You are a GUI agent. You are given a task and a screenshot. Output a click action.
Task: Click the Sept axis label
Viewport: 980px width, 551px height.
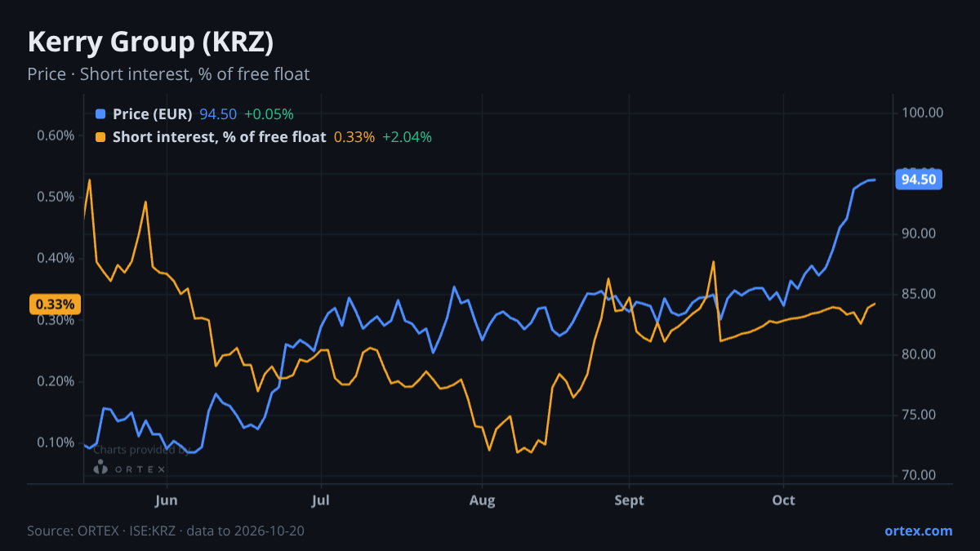[x=629, y=499]
